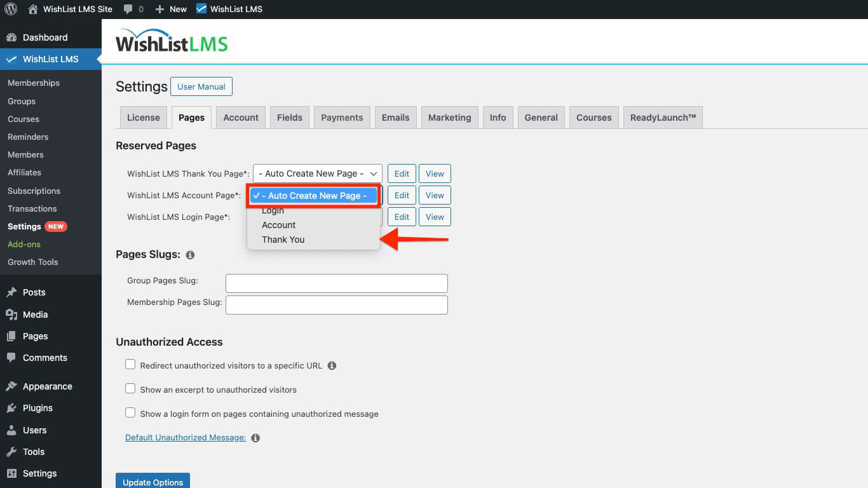Image resolution: width=868 pixels, height=488 pixels.
Task: Select Thank You in the open dropdown
Action: [x=283, y=240]
